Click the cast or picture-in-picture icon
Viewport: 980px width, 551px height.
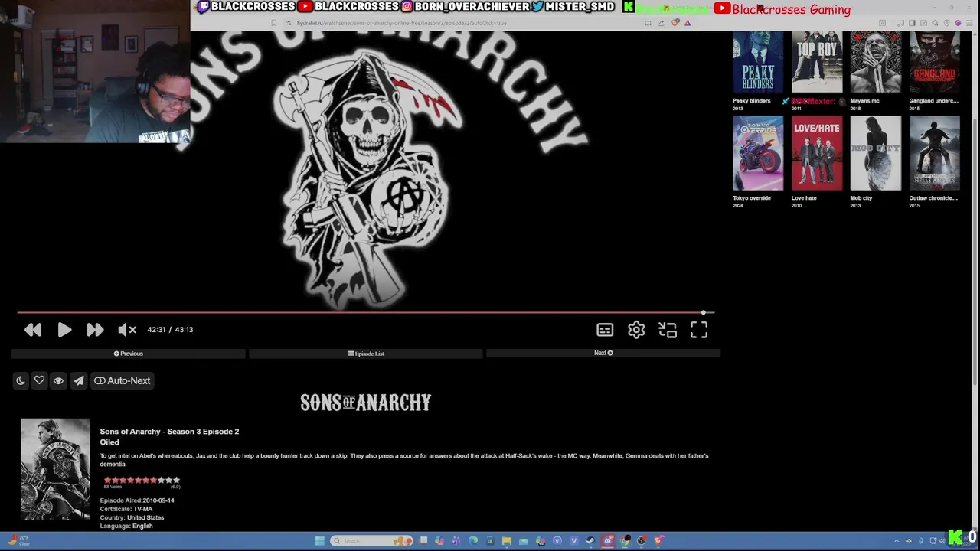tap(668, 330)
